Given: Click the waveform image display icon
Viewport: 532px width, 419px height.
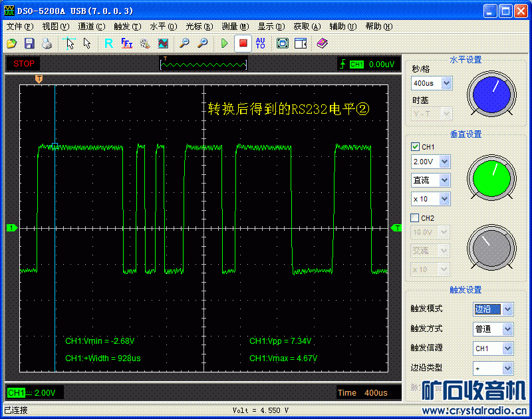Looking at the screenshot, I should click(163, 43).
